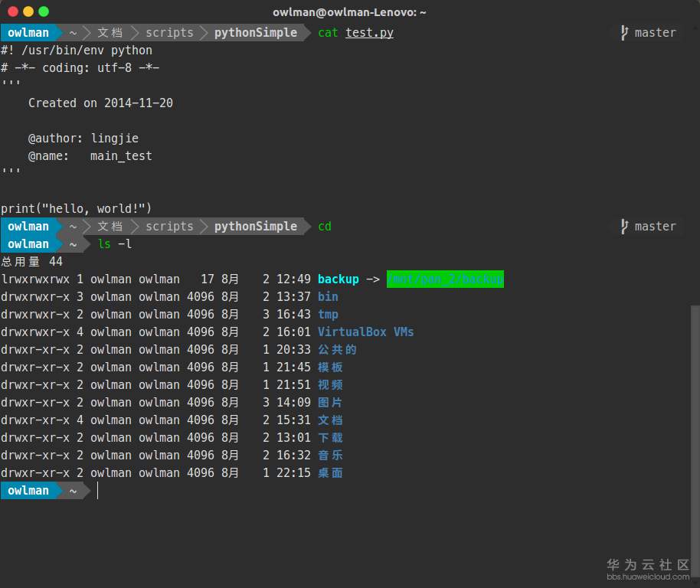Minimize the terminal using the yellow button
Viewport: 700px width, 588px height.
pyautogui.click(x=28, y=11)
